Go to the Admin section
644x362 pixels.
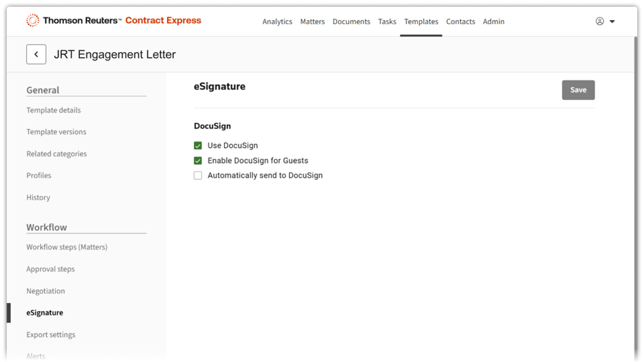(x=494, y=22)
